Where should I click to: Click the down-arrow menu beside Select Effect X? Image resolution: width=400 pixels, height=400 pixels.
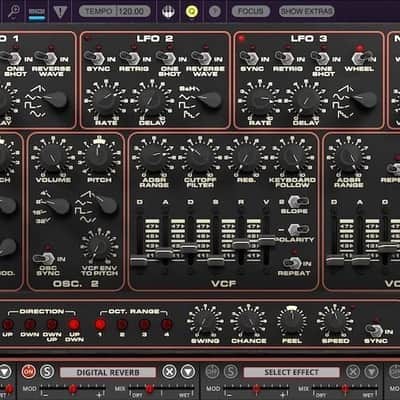[371, 371]
